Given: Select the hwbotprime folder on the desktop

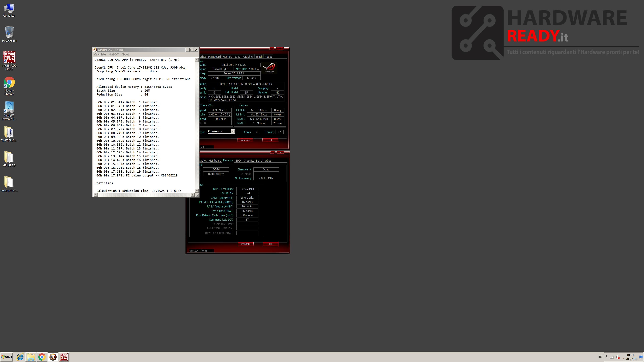Looking at the screenshot, I should coord(9,184).
